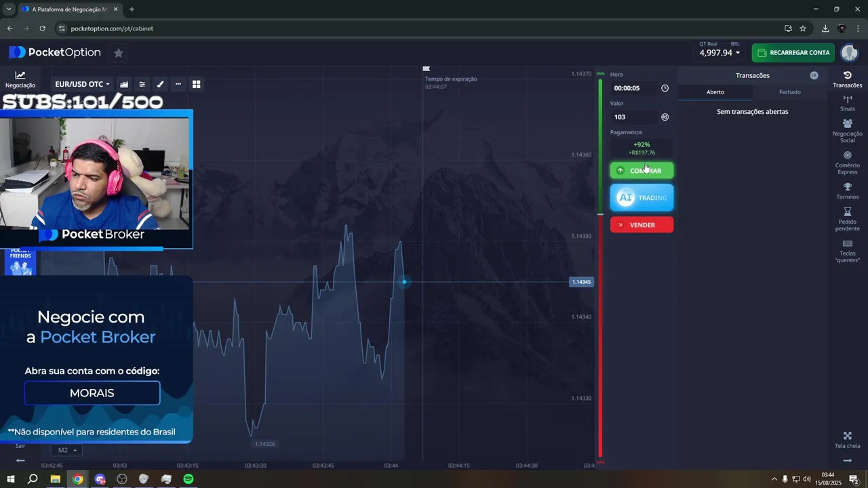Click Sair to log out

point(20,445)
